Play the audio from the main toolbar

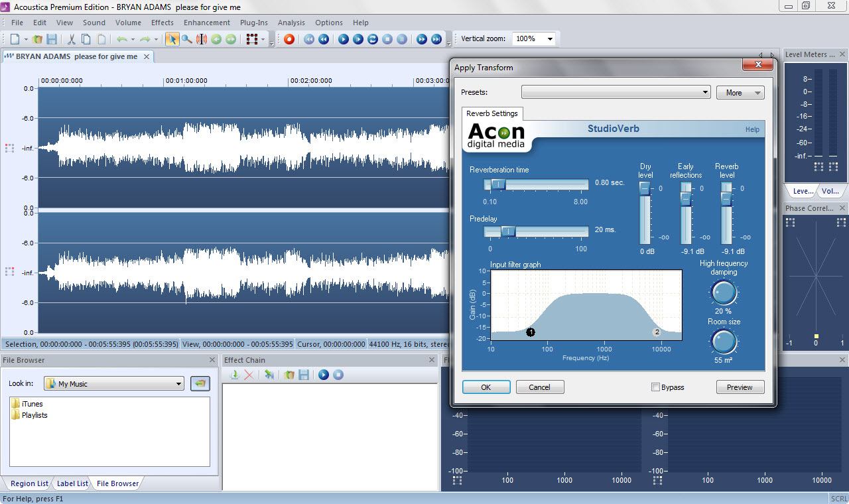[x=344, y=39]
